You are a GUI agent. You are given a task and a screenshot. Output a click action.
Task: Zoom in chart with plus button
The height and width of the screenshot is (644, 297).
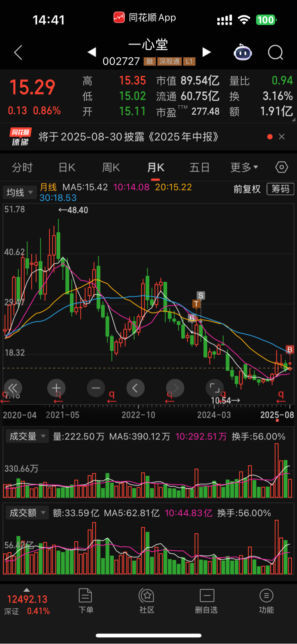56,388
